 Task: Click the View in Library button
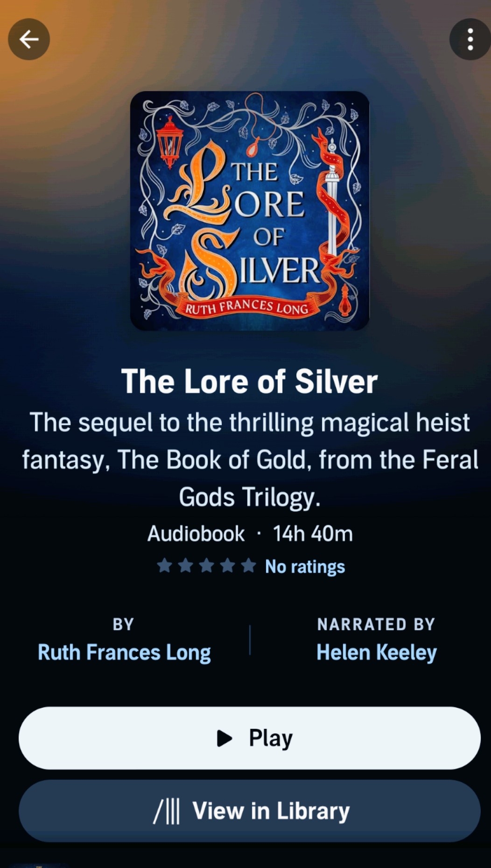(250, 811)
